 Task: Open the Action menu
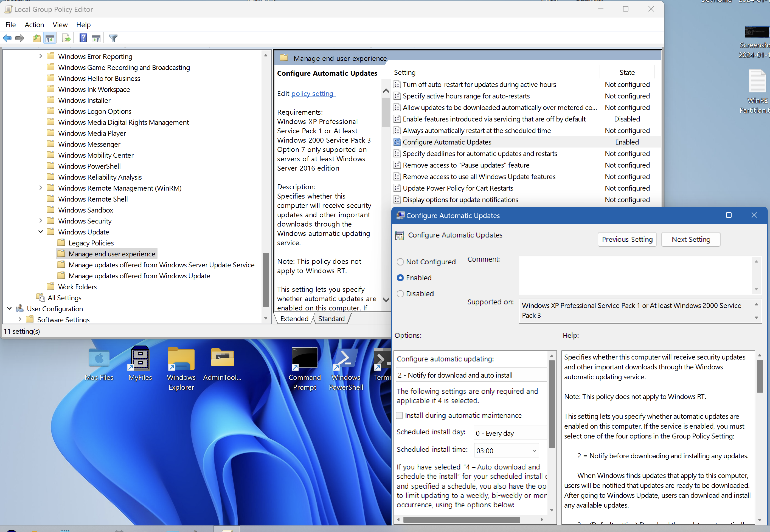coord(34,25)
